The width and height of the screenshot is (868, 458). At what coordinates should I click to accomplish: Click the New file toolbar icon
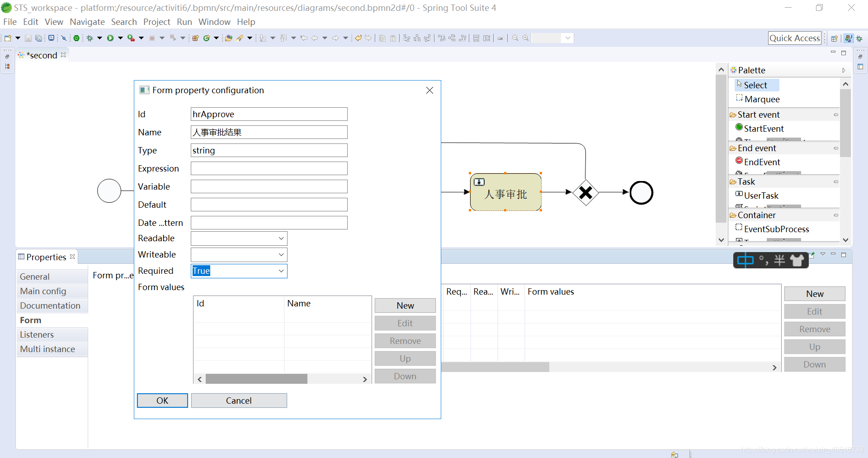[x=7, y=38]
